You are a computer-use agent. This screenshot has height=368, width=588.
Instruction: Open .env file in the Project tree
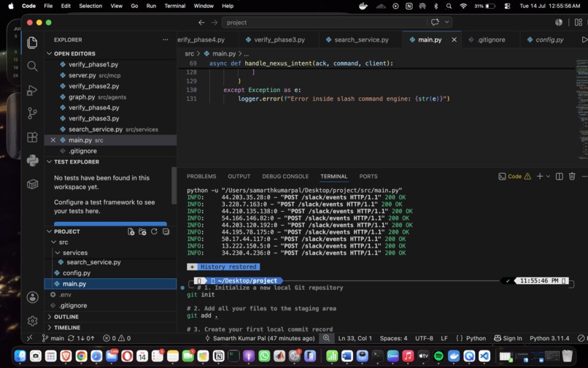[x=65, y=295]
